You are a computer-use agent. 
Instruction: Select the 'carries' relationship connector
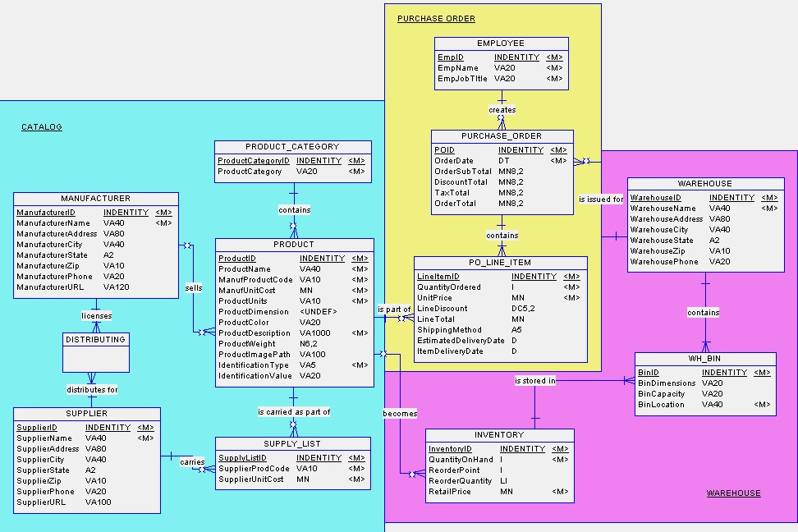click(191, 462)
